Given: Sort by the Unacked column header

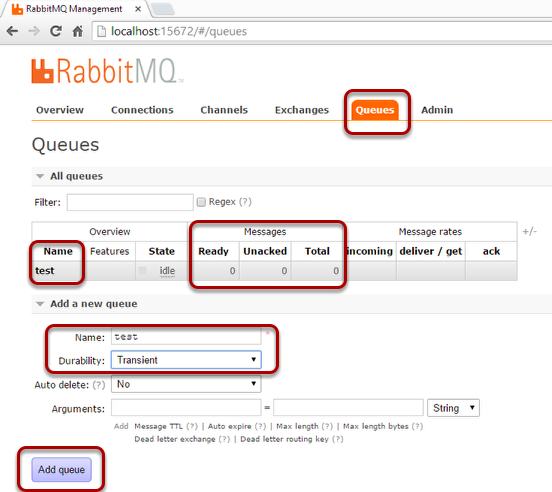Looking at the screenshot, I should (265, 251).
